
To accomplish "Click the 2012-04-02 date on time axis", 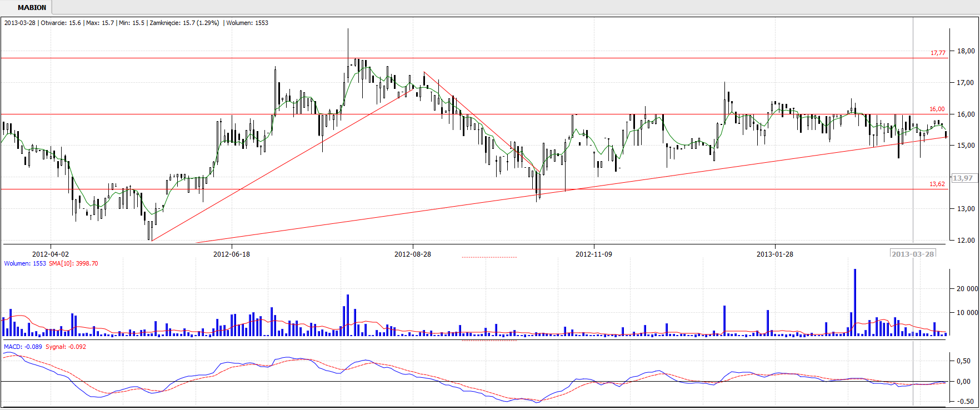I will [51, 254].
